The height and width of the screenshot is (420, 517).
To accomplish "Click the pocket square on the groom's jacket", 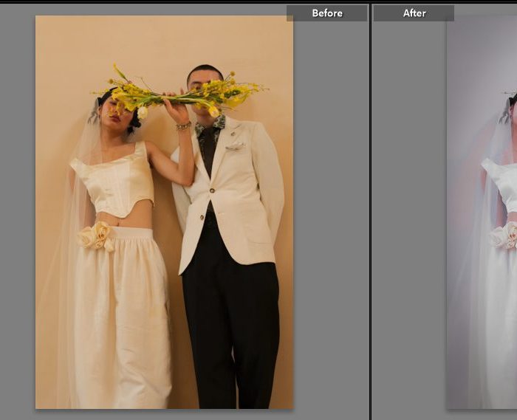I will (236, 147).
